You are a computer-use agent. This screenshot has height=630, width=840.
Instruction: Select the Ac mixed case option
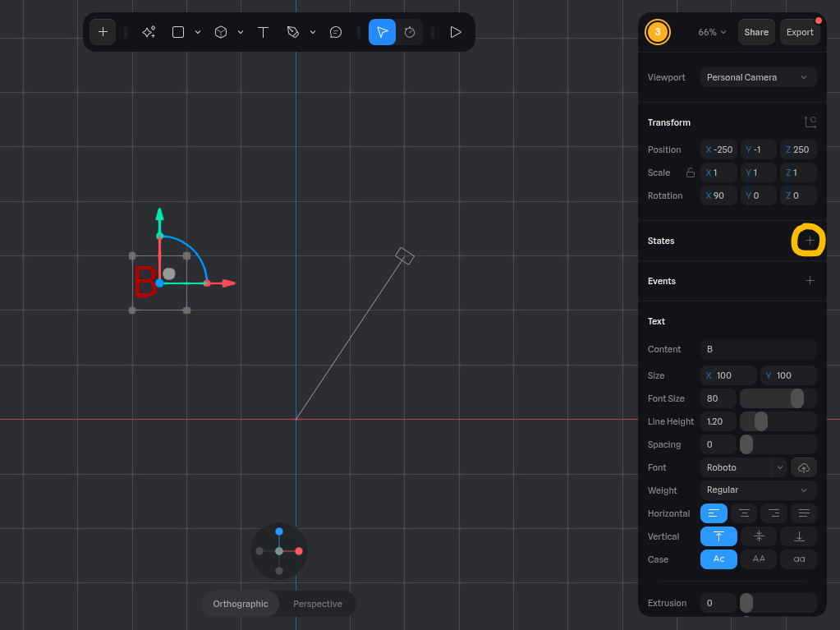coord(718,559)
